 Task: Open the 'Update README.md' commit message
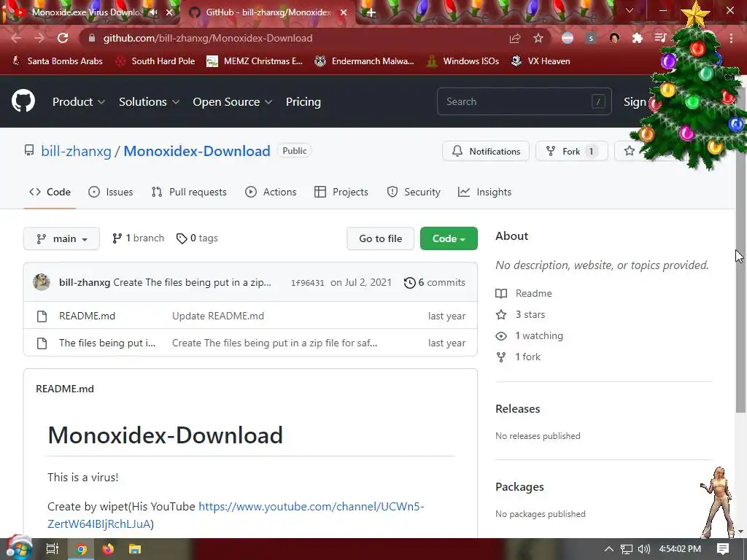tap(217, 316)
